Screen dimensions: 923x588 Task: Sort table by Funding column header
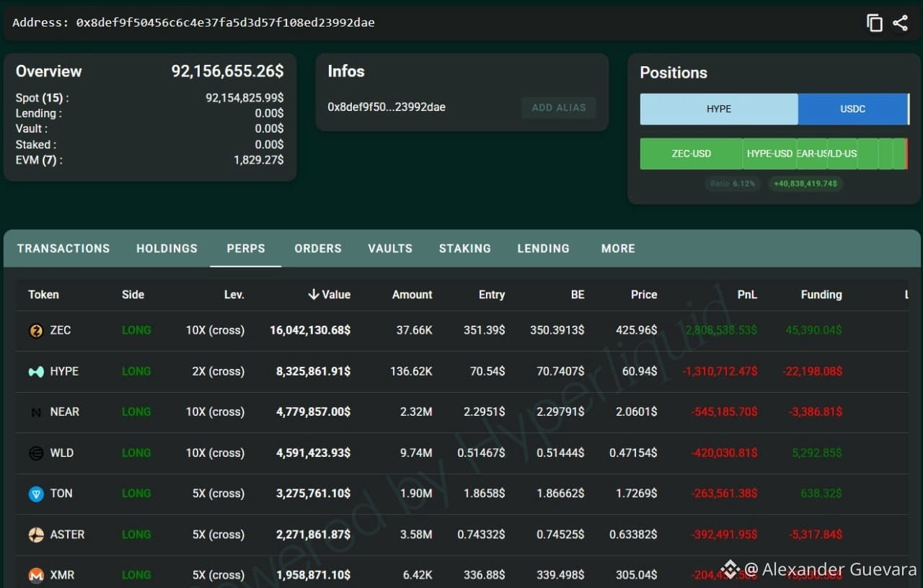tap(821, 295)
